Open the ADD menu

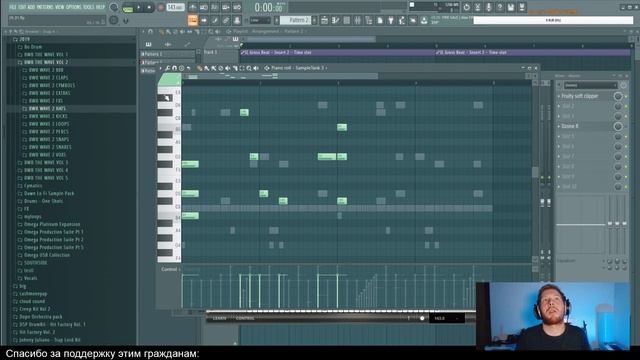(31, 7)
